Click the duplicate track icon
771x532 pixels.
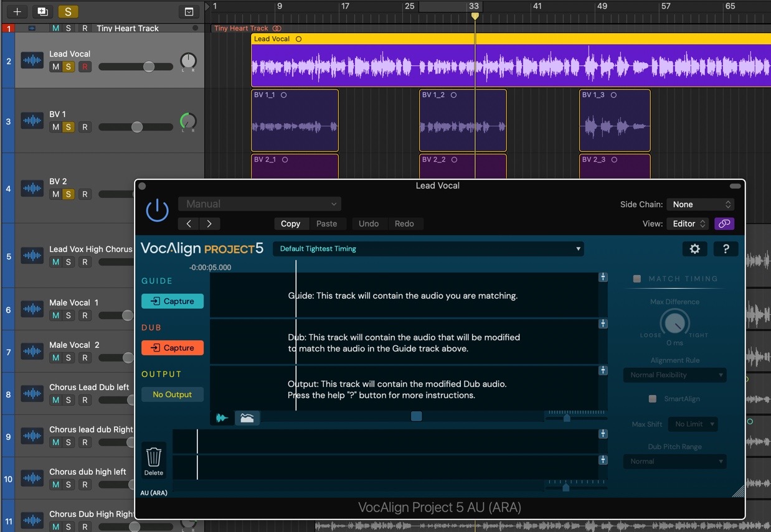point(42,11)
